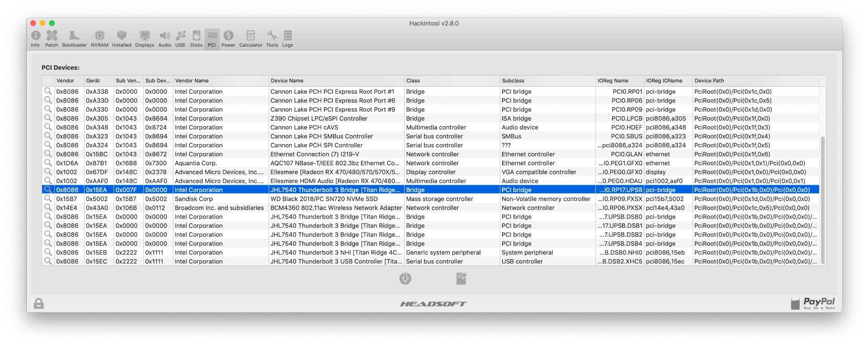
Task: Click magnifier for Ethernet Connection I219-V row
Action: point(48,154)
